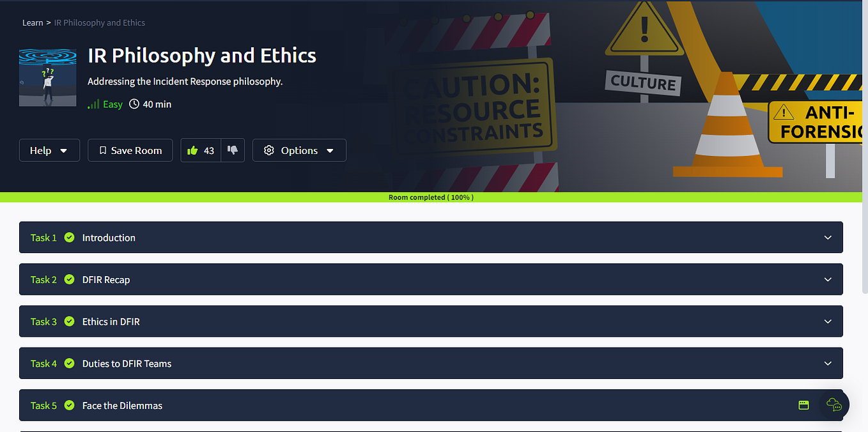
Task: Click the checkmark on Ethics in DFIR
Action: (x=69, y=321)
